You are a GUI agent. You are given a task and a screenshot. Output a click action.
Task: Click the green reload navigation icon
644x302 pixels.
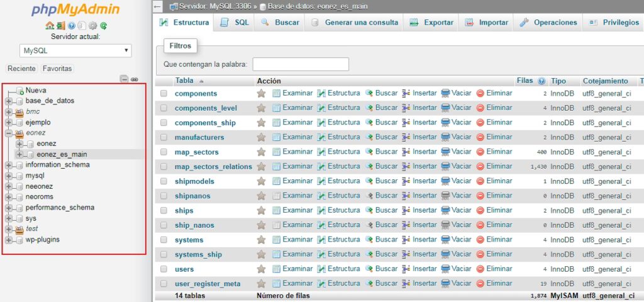click(103, 26)
